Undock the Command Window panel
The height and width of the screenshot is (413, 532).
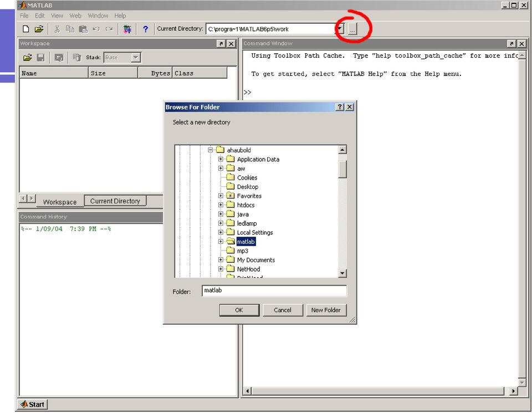tap(511, 43)
